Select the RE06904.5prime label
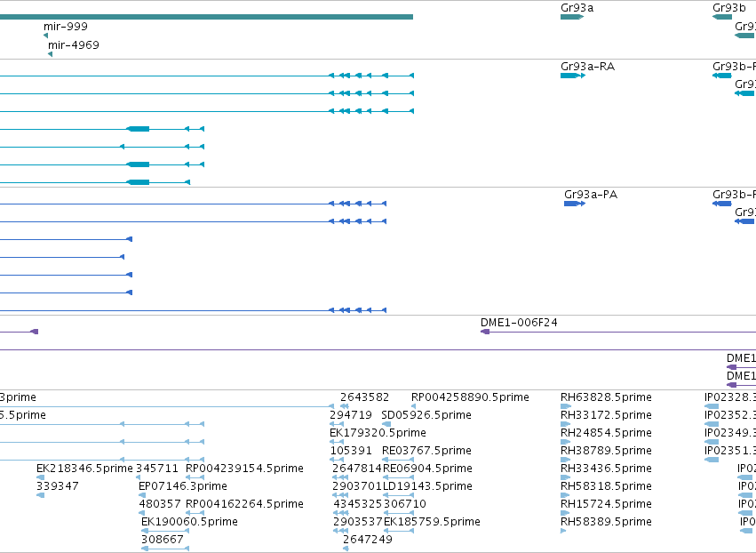 point(427,469)
